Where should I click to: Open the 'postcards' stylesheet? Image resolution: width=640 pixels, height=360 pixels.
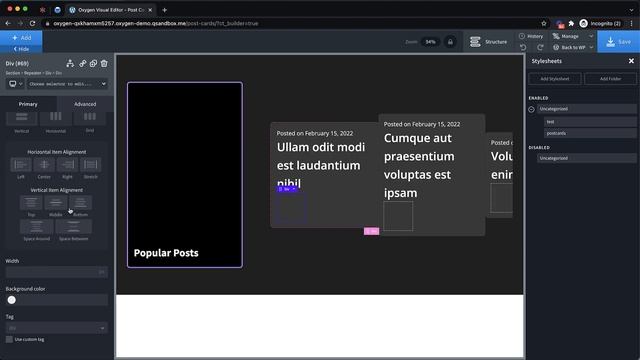coord(590,133)
